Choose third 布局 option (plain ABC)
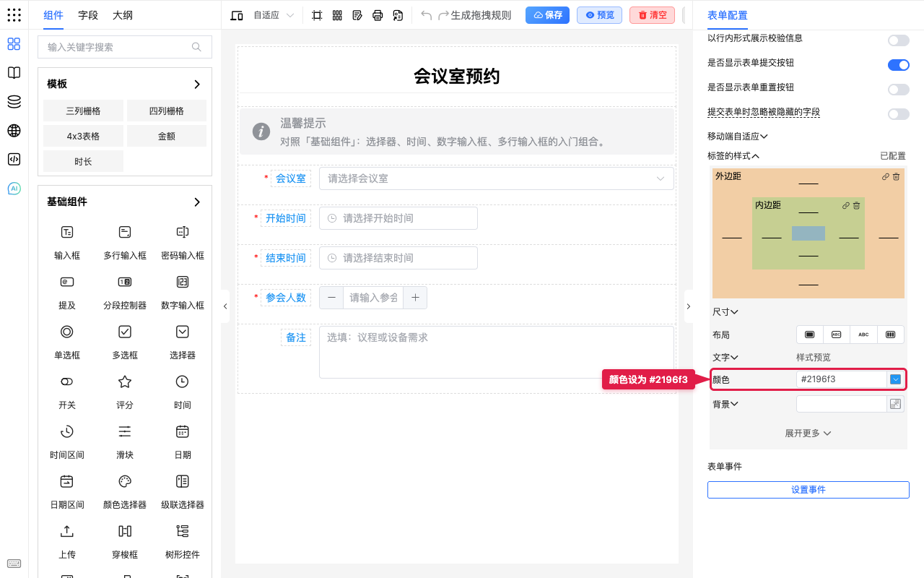This screenshot has width=924, height=578. click(863, 335)
